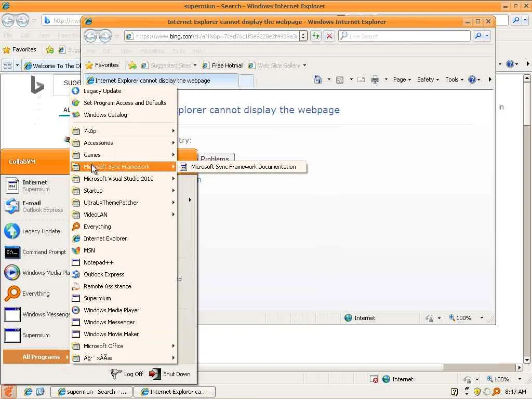Click the Internet Explorer quick launch icon on the taskbar
Viewport: 532px width, 399px height.
click(28, 392)
